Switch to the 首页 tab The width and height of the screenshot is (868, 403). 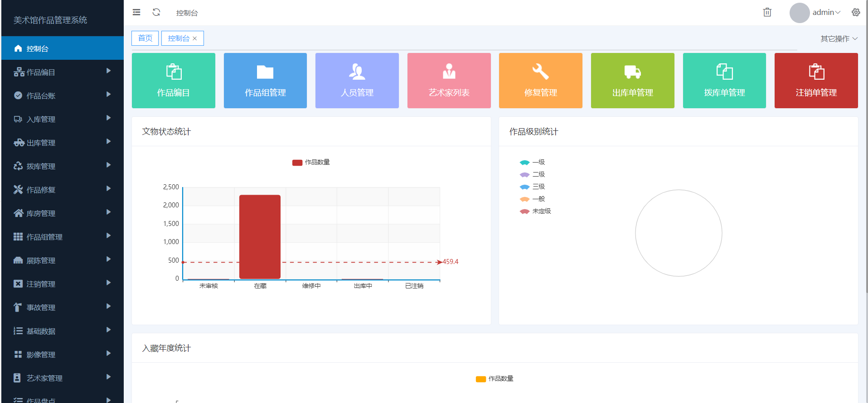coord(145,38)
